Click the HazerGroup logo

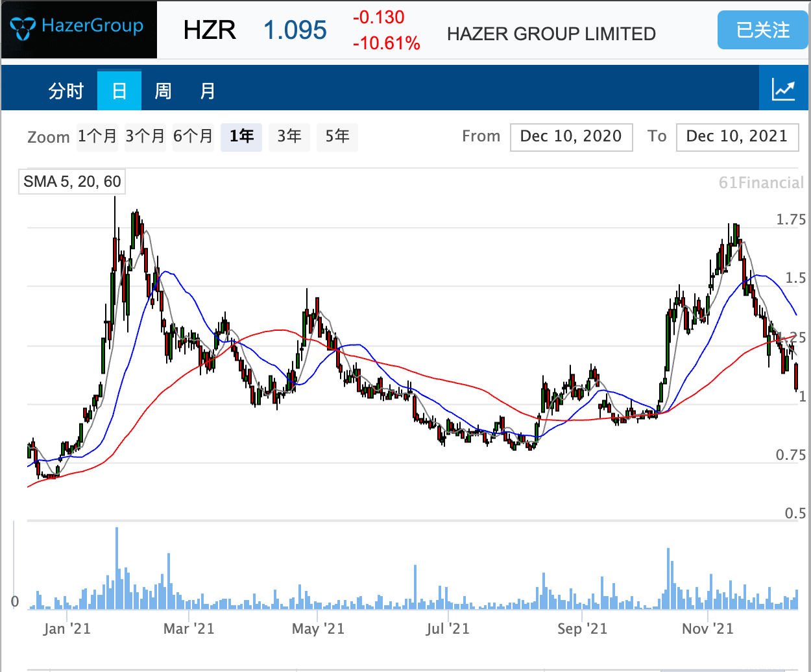[79, 29]
